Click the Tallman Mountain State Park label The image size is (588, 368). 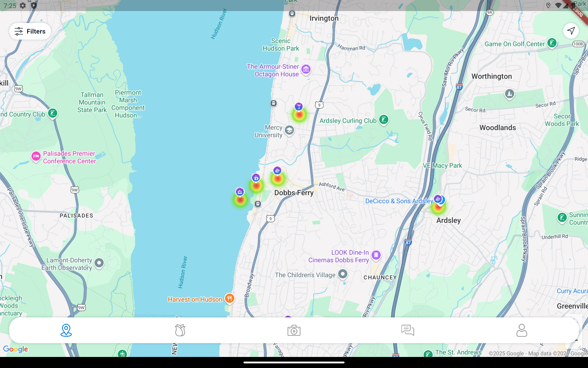(x=92, y=102)
